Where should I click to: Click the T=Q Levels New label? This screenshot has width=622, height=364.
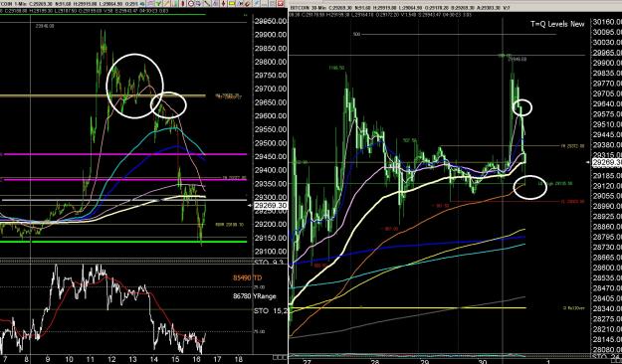557,24
